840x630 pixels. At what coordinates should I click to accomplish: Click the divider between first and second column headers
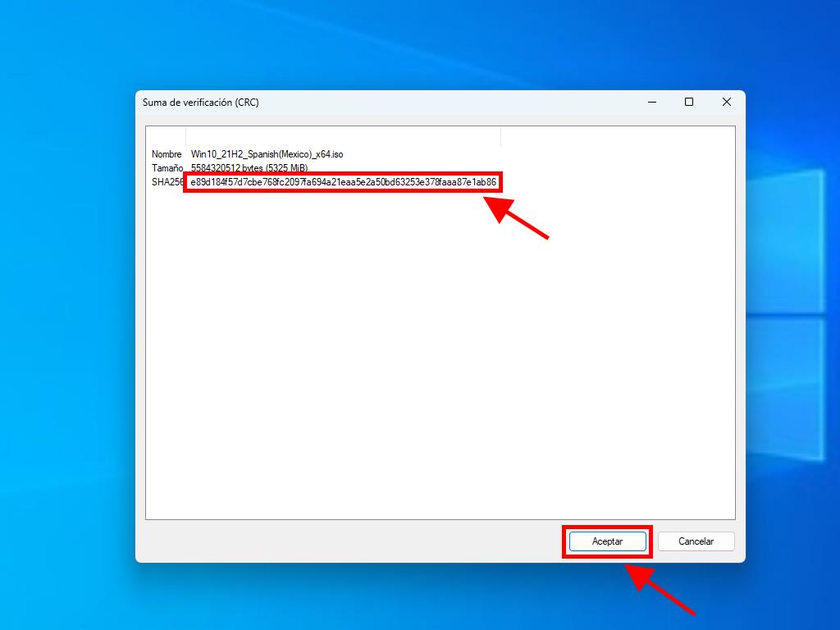(x=186, y=136)
